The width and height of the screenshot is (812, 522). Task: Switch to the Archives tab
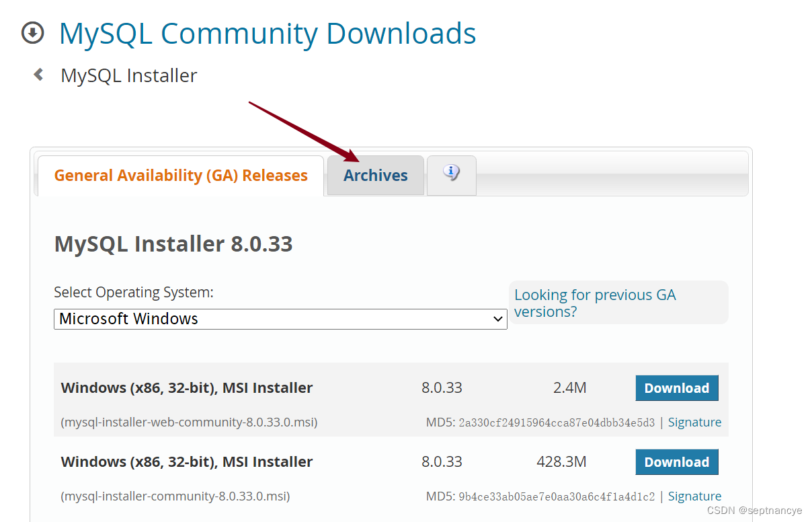[376, 176]
